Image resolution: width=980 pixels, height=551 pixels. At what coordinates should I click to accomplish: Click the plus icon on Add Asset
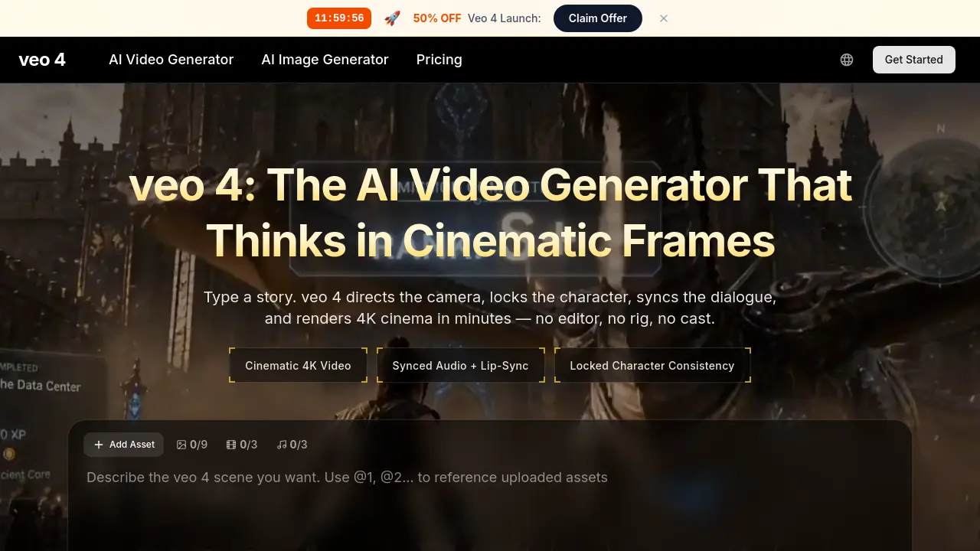click(x=99, y=445)
